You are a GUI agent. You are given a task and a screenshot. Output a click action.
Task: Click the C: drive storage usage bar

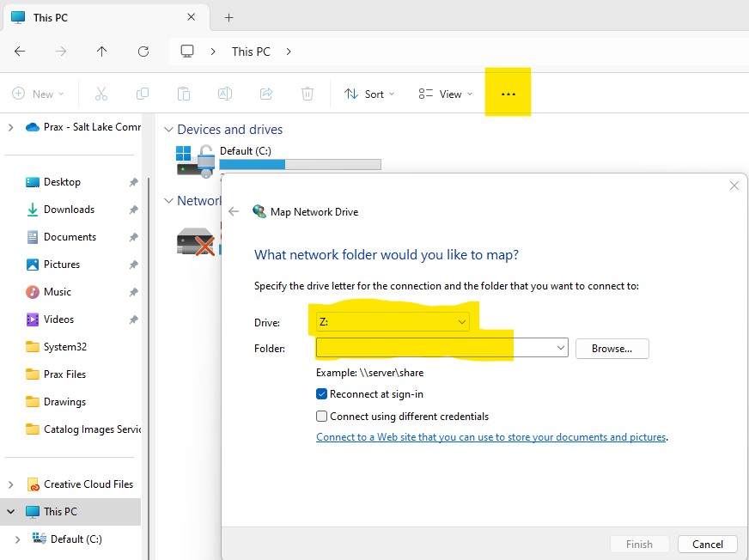tap(300, 164)
